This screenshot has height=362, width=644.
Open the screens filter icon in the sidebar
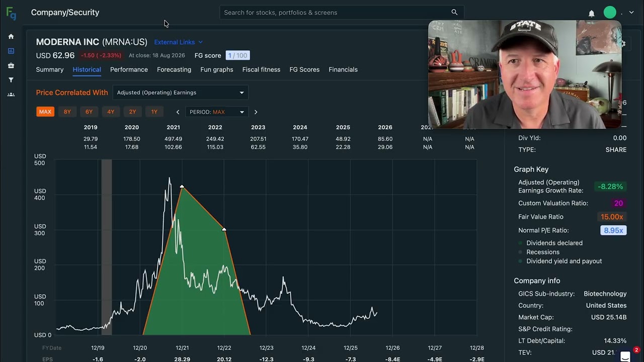[x=11, y=80]
